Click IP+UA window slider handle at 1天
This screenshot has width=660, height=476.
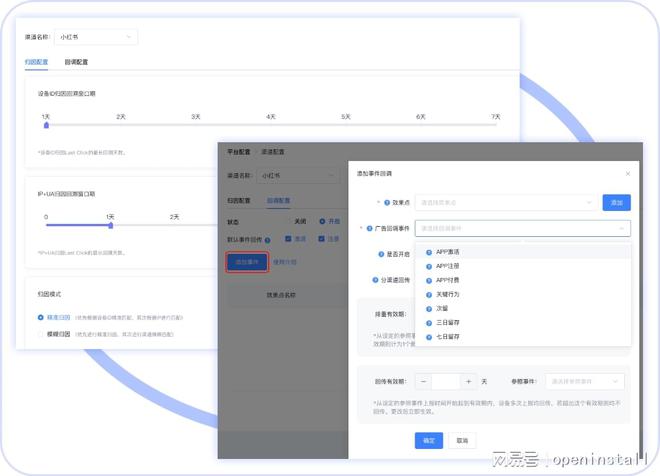(x=110, y=225)
